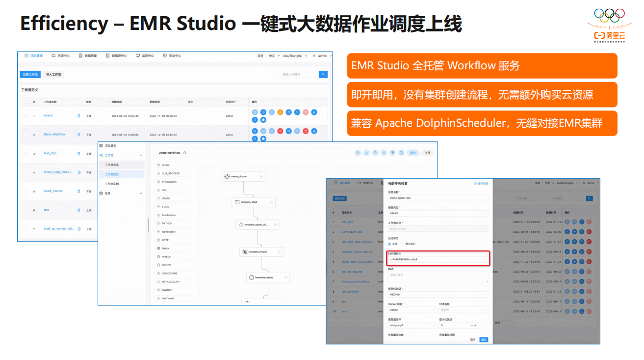
Task: Click the 创建工作流 button
Action: [29, 74]
